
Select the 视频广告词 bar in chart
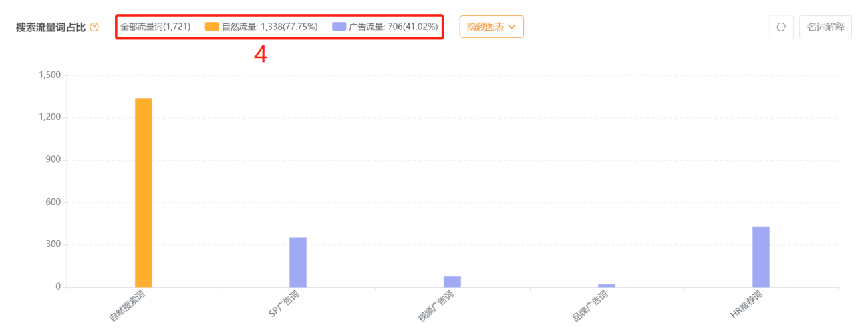pos(452,282)
